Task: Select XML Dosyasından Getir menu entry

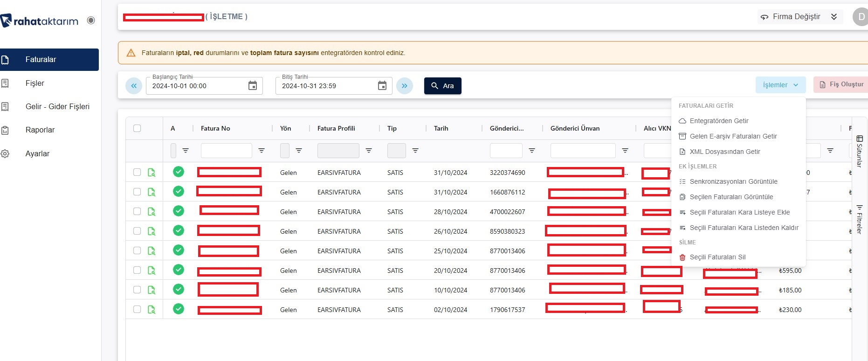Action: (x=724, y=152)
